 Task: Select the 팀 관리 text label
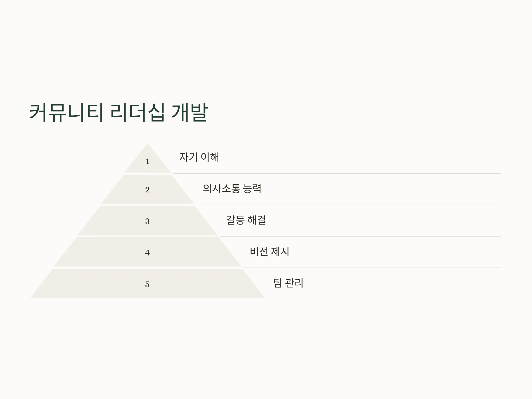[288, 283]
